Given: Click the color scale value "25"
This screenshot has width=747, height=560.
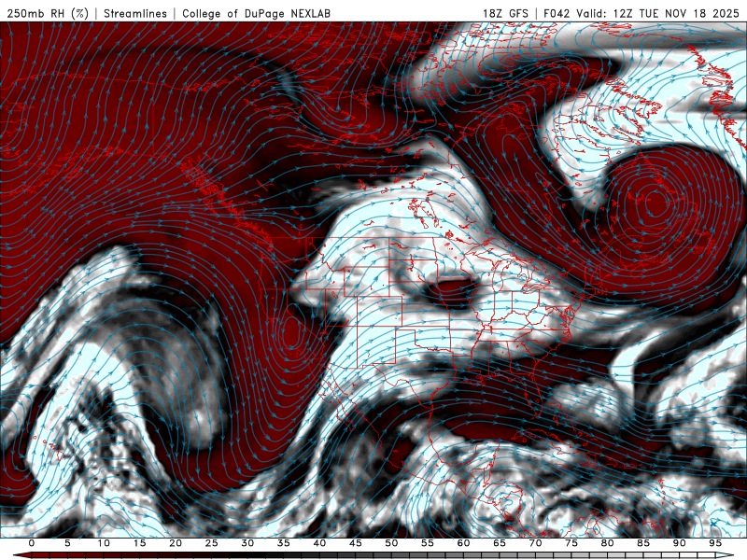Looking at the screenshot, I should [212, 543].
